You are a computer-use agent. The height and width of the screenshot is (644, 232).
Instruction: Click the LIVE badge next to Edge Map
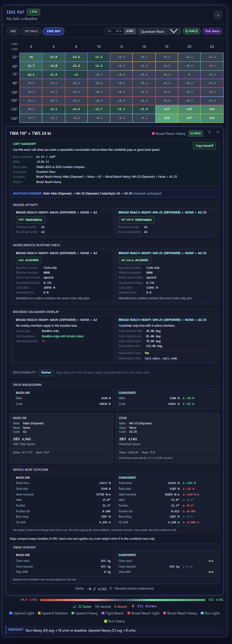tap(33, 12)
